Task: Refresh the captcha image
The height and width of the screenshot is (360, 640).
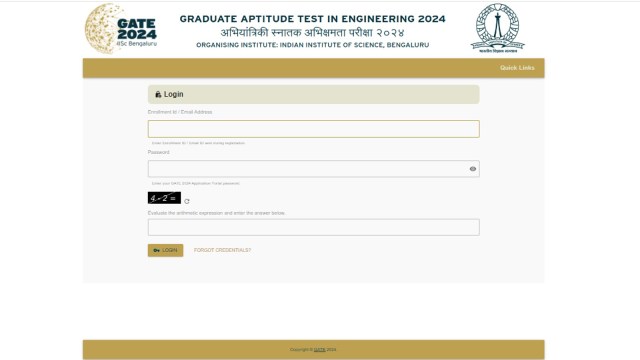Action: point(187,201)
